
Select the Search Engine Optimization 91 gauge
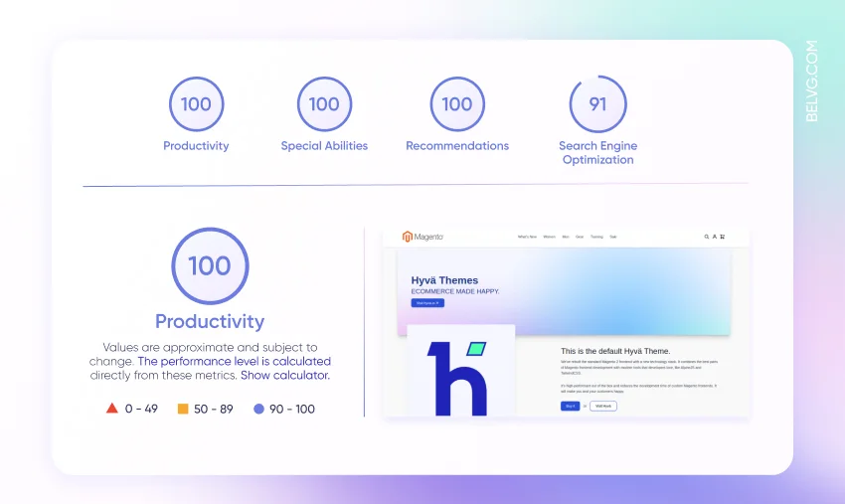pyautogui.click(x=598, y=104)
